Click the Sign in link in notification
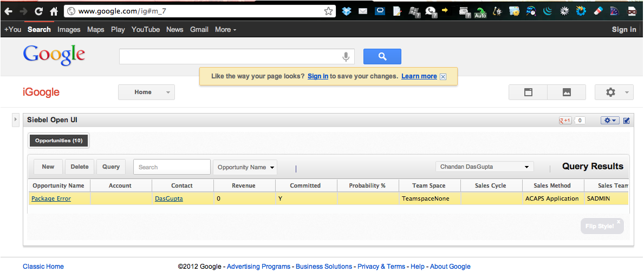Image resolution: width=644 pixels, height=272 pixels. (318, 76)
